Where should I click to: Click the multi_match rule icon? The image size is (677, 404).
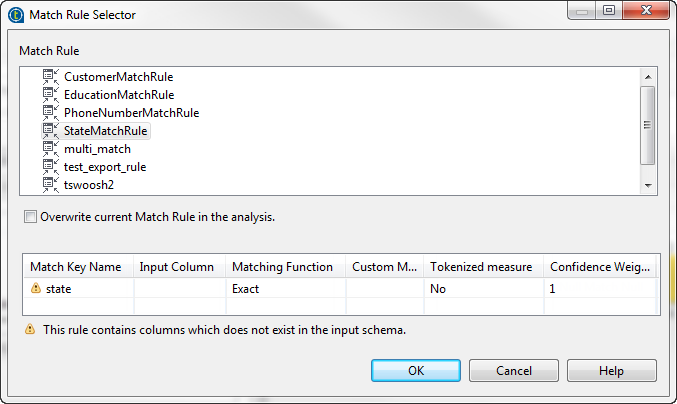(51, 148)
